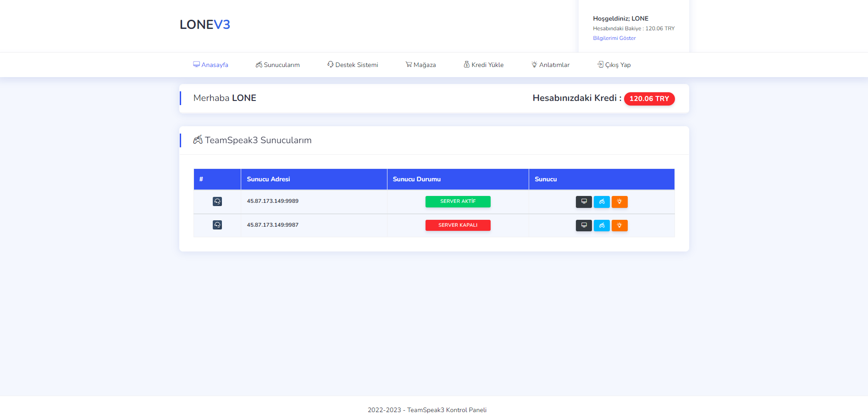Select Kredi Yükle to add credit

pyautogui.click(x=483, y=65)
